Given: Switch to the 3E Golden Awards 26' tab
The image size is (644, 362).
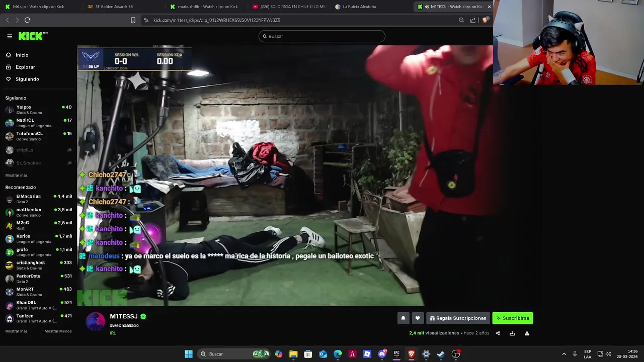Looking at the screenshot, I should 118,7.
